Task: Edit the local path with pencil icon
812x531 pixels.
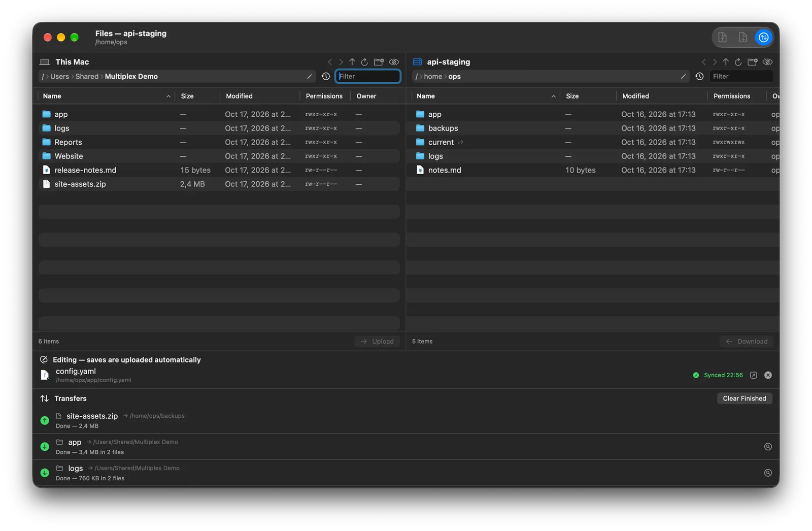Action: pos(310,77)
